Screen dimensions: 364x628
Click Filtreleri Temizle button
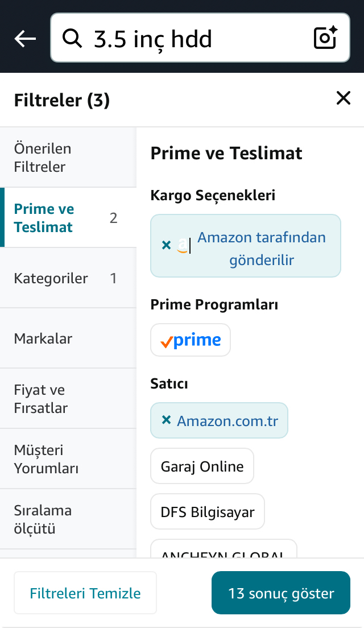pos(85,593)
